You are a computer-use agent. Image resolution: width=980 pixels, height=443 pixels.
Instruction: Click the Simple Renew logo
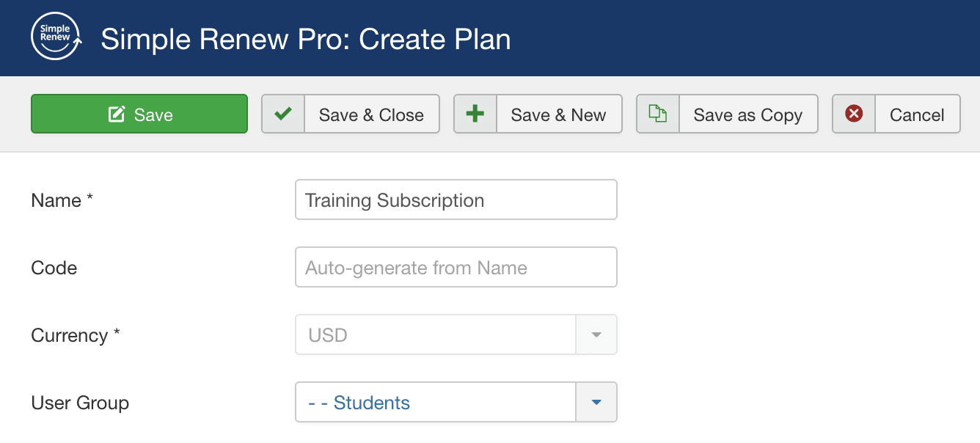[x=56, y=37]
